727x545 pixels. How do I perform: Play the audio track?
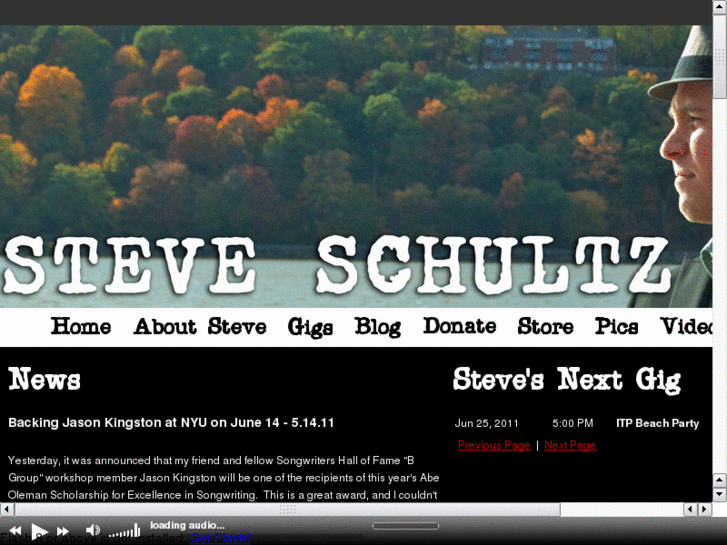coord(39,531)
